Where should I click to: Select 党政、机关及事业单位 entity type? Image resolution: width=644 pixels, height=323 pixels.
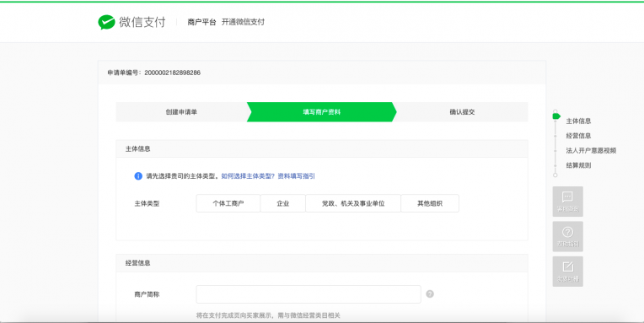click(353, 203)
